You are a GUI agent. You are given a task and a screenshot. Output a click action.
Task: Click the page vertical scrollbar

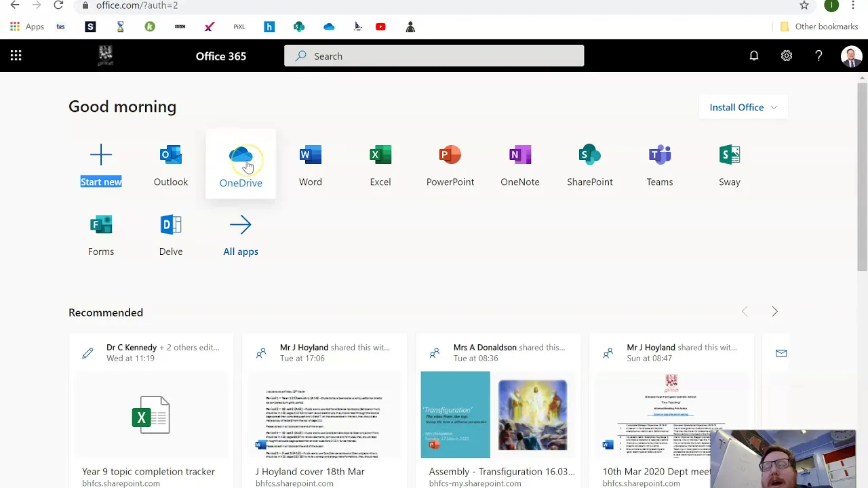862,176
